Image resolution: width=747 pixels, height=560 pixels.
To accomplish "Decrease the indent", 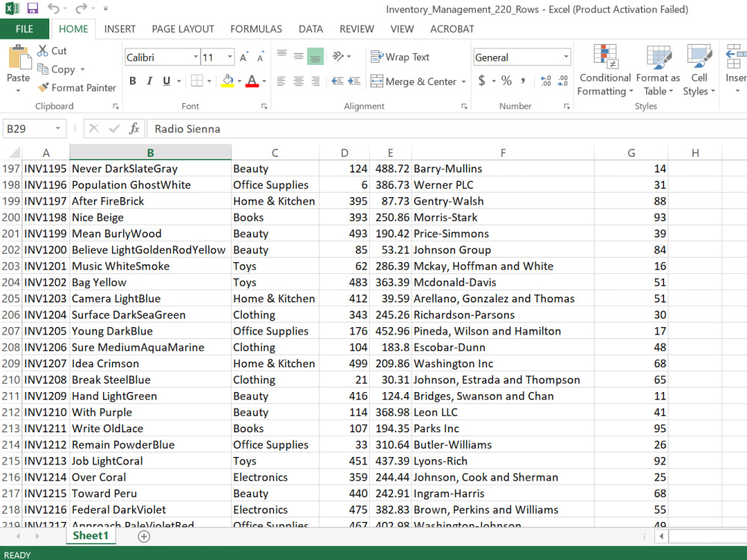I will click(x=338, y=81).
